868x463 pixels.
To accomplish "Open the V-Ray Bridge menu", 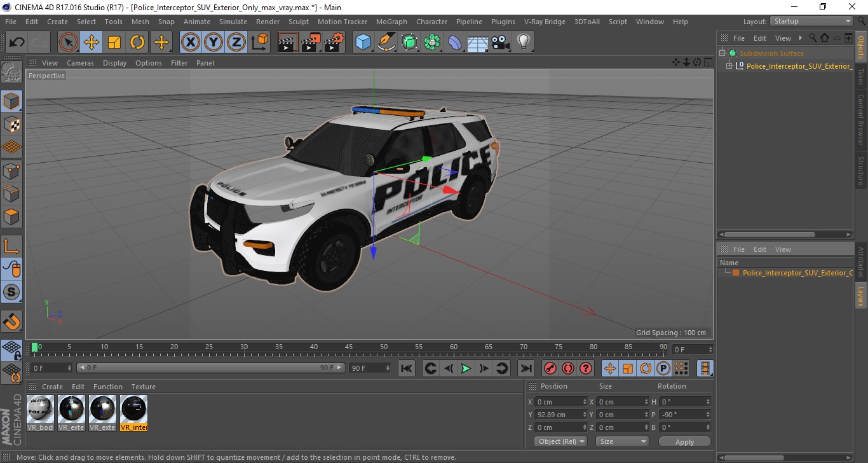I will point(545,22).
